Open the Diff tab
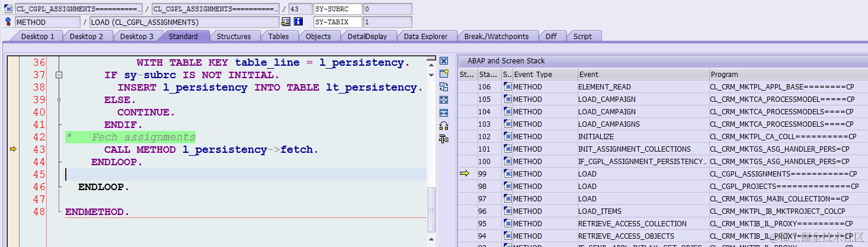Viewport: 868px width, 247px height. point(551,37)
